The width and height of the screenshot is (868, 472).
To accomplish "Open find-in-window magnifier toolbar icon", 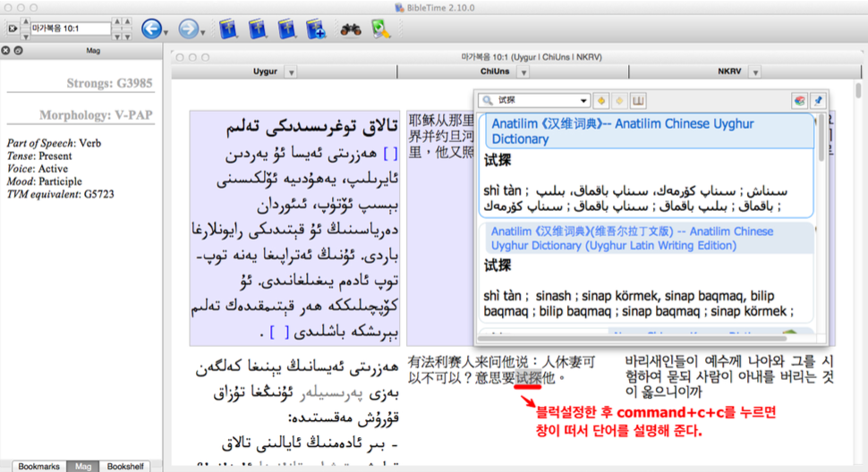I will pos(381,29).
